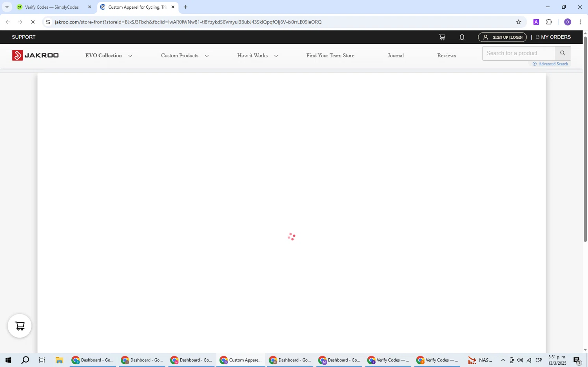Open the NAS taskbar widget
This screenshot has width=588, height=367.
tap(480, 360)
